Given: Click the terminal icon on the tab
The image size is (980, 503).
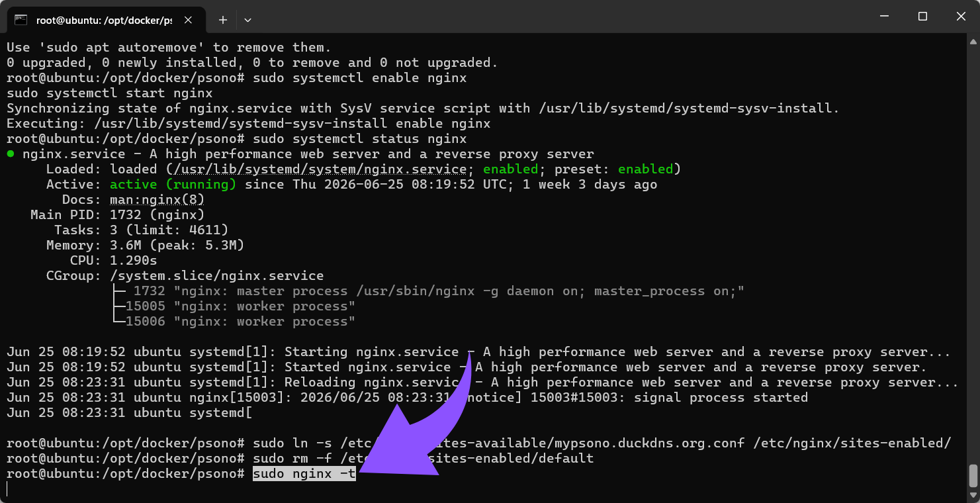Looking at the screenshot, I should click(21, 20).
